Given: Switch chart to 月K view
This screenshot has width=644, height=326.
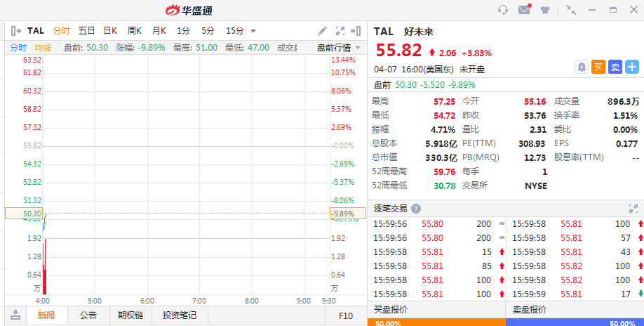Looking at the screenshot, I should click(x=159, y=31).
